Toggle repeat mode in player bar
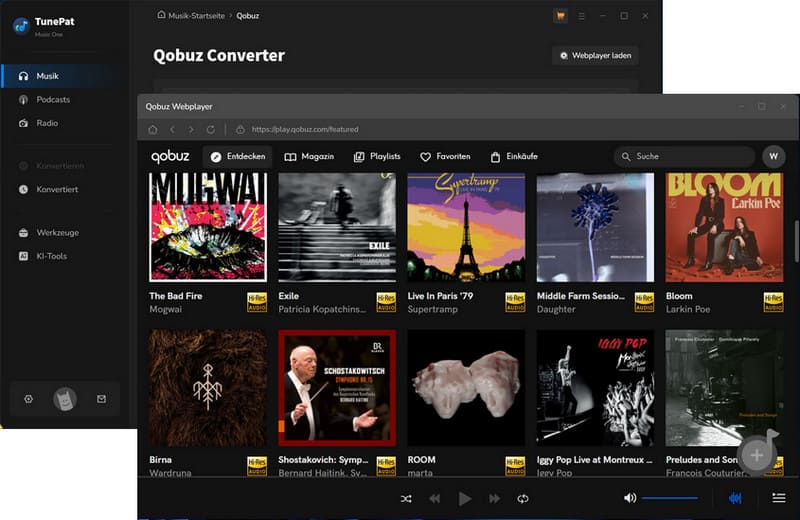This screenshot has width=800, height=520. (x=522, y=499)
